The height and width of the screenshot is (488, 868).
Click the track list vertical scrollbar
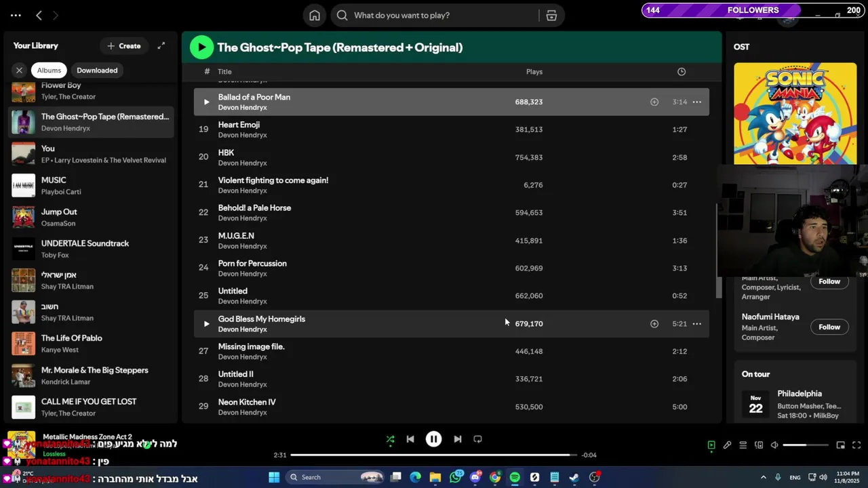(719, 251)
